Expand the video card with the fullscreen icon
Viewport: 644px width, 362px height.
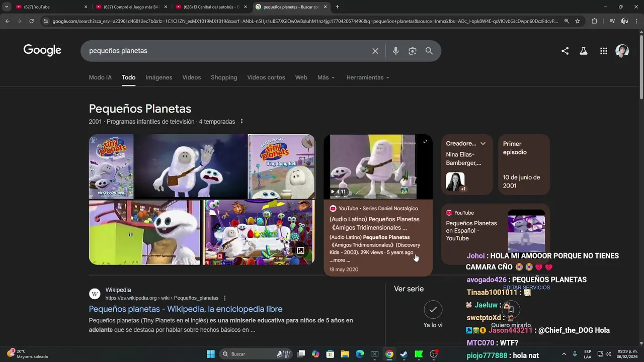pyautogui.click(x=425, y=141)
